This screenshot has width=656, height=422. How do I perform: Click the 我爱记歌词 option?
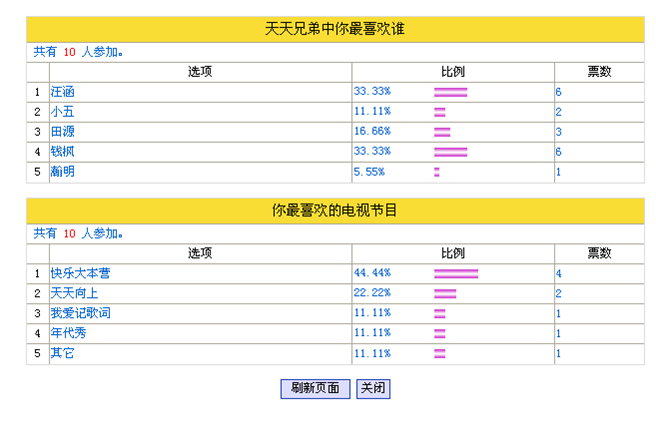81,313
